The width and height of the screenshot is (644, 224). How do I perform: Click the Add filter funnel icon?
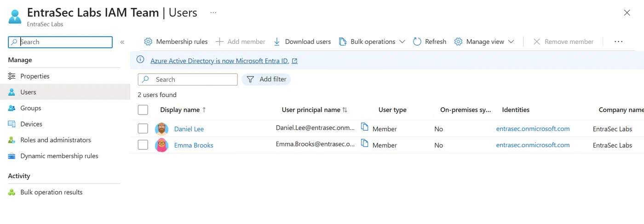250,79
